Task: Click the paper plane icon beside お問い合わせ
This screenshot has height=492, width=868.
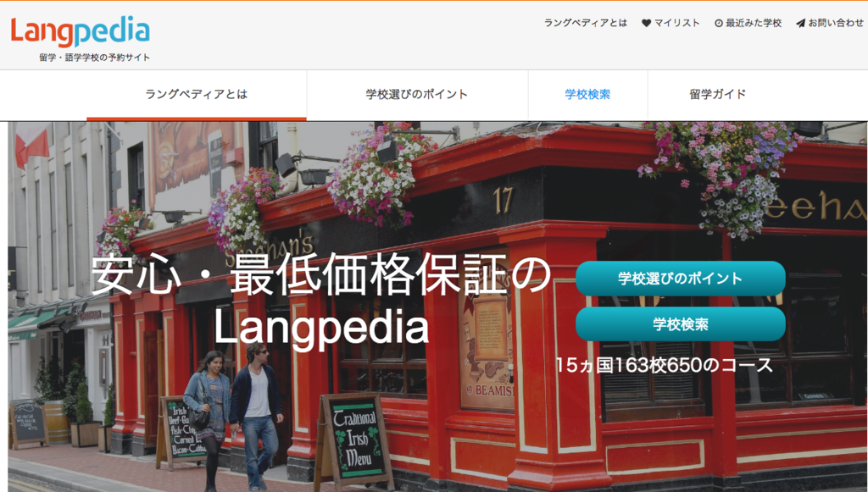Action: tap(800, 23)
